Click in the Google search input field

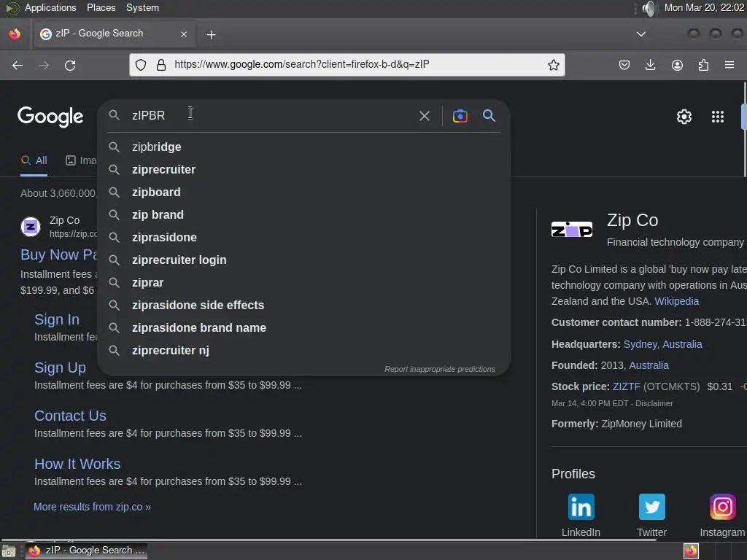[271, 115]
